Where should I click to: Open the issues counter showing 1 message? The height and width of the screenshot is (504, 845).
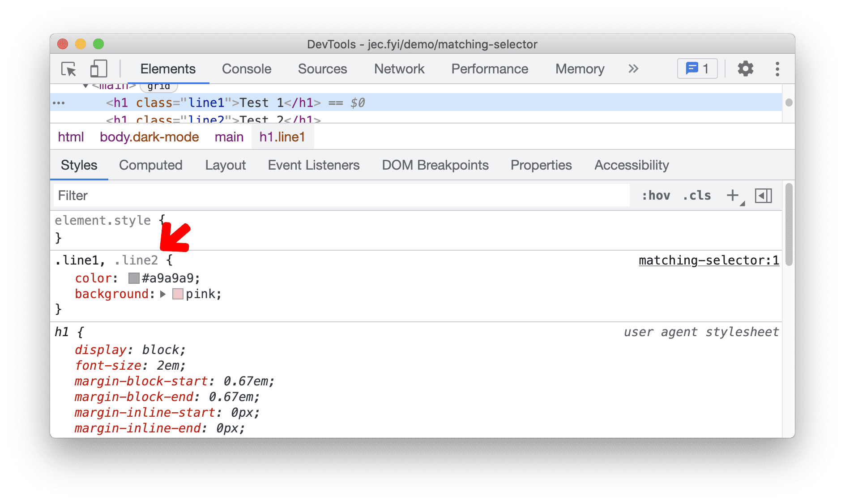[696, 68]
